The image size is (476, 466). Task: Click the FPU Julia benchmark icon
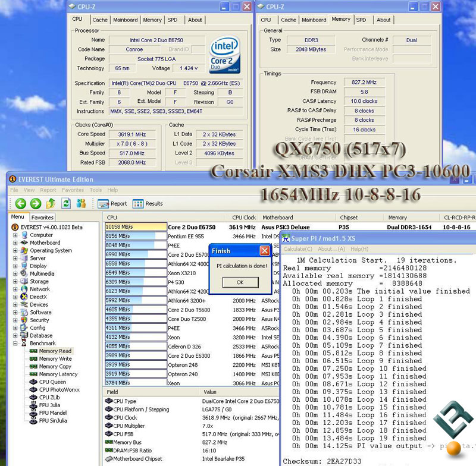[33, 405]
